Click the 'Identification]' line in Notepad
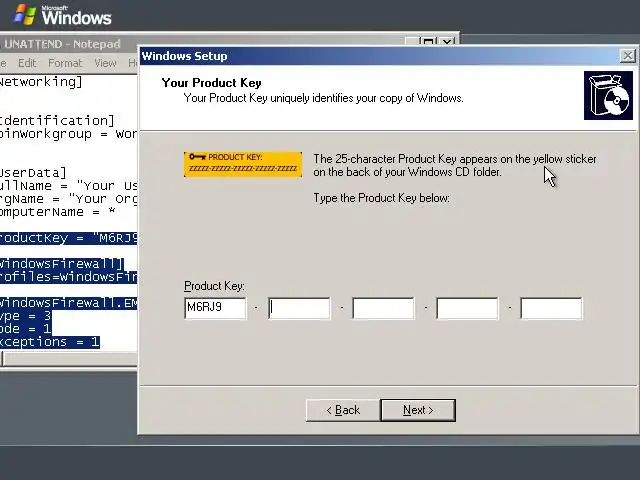The height and width of the screenshot is (480, 640). click(x=57, y=120)
